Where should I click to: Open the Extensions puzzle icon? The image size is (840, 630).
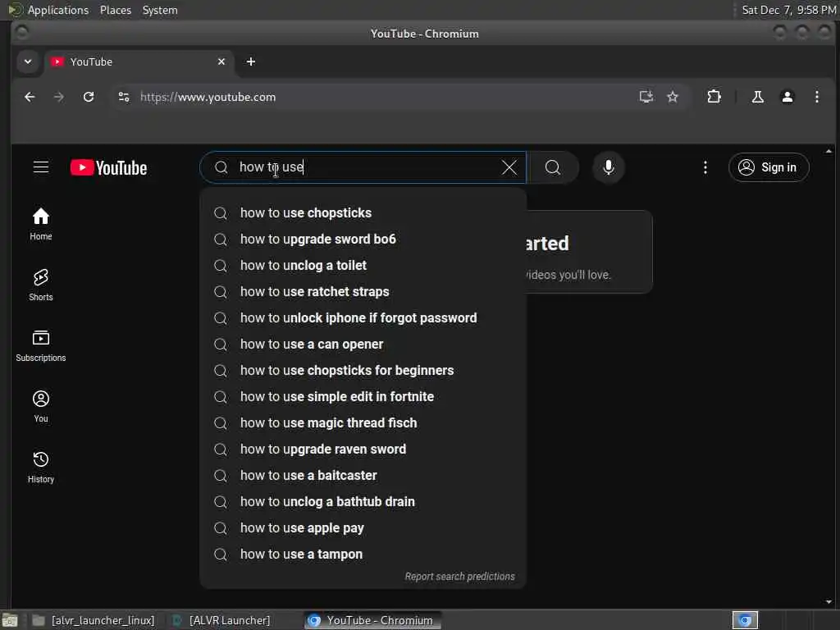714,97
